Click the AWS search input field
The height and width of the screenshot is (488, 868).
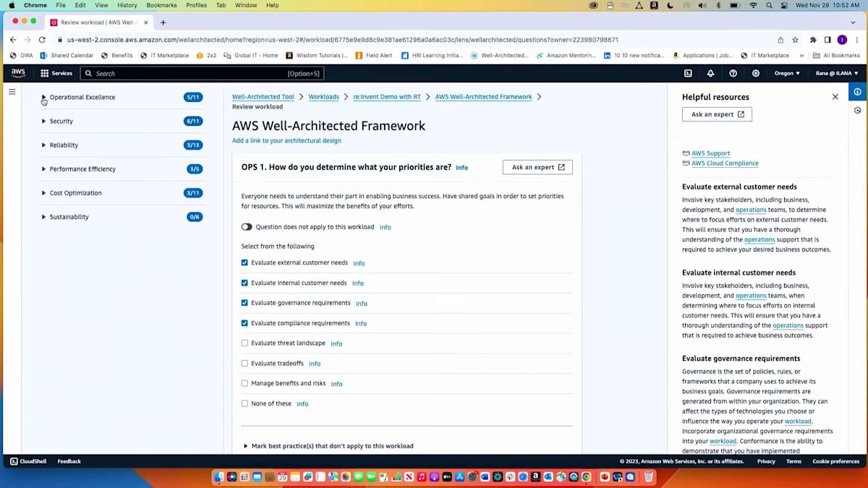[202, 73]
